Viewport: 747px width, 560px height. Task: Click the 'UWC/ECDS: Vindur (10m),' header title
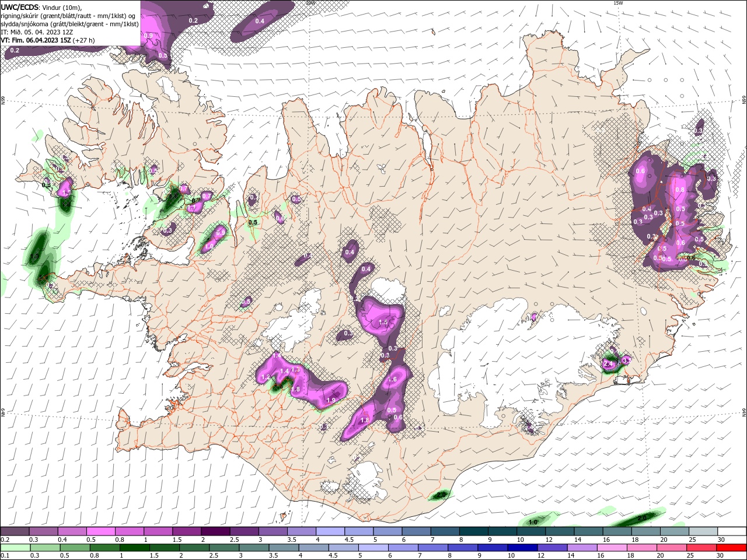point(41,7)
